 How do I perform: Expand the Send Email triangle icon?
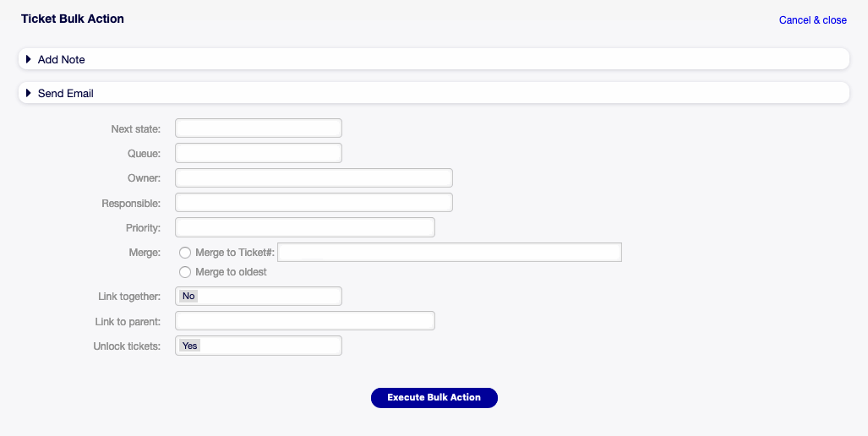pyautogui.click(x=29, y=93)
